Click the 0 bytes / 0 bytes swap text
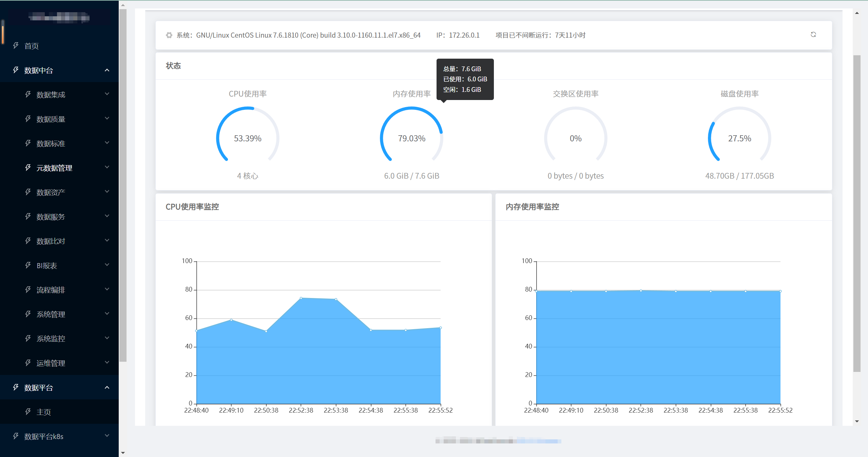This screenshot has height=457, width=868. 576,176
